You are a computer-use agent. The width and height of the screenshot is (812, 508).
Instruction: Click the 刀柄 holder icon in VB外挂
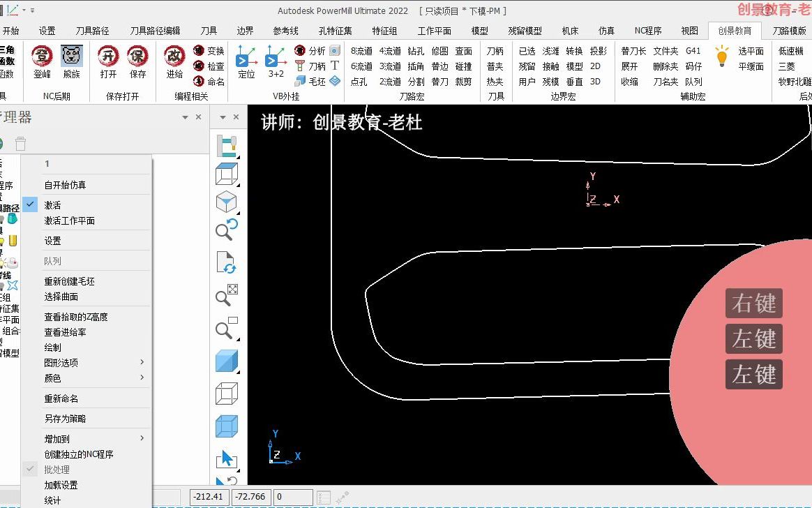(300, 66)
